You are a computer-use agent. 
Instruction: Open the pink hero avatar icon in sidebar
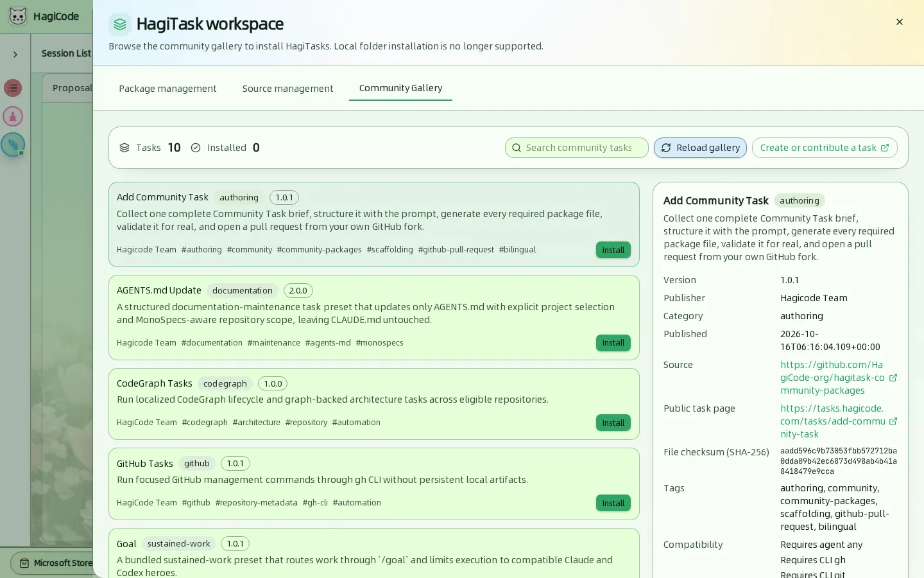point(13,116)
